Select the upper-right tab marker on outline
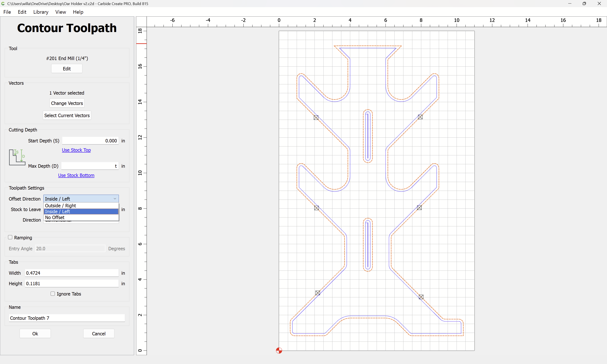This screenshot has width=607, height=364. tap(420, 117)
